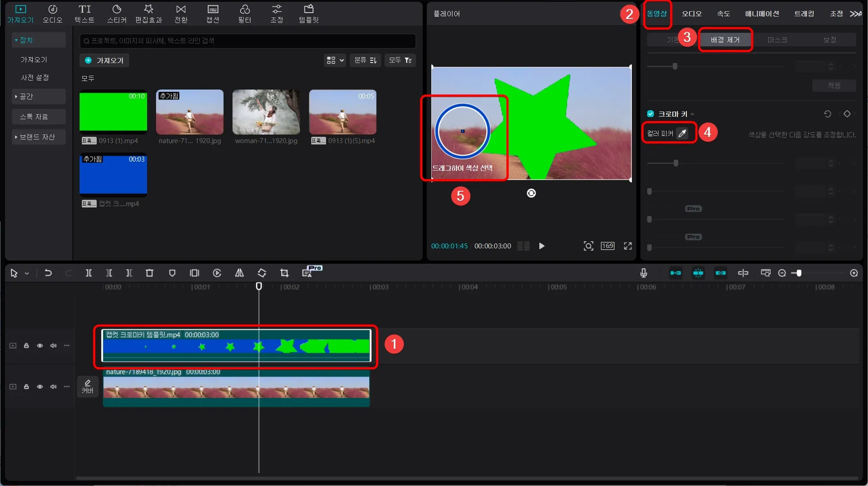
Task: Click the mirror flip icon in toolbar
Action: (x=239, y=273)
